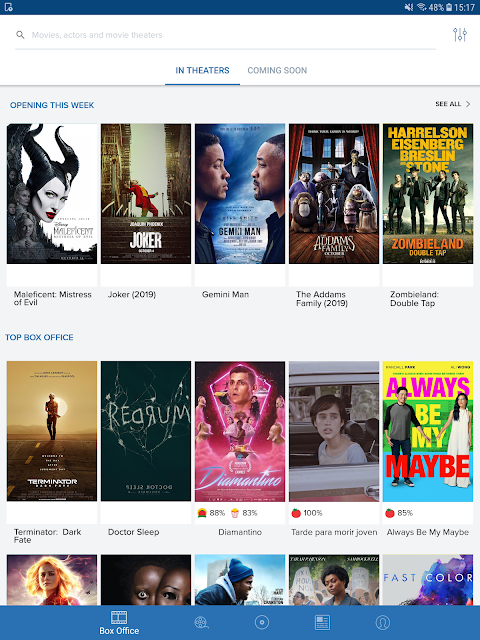Open the Always Be My Maybe poster
Viewport: 480px width, 640px height.
pyautogui.click(x=428, y=431)
